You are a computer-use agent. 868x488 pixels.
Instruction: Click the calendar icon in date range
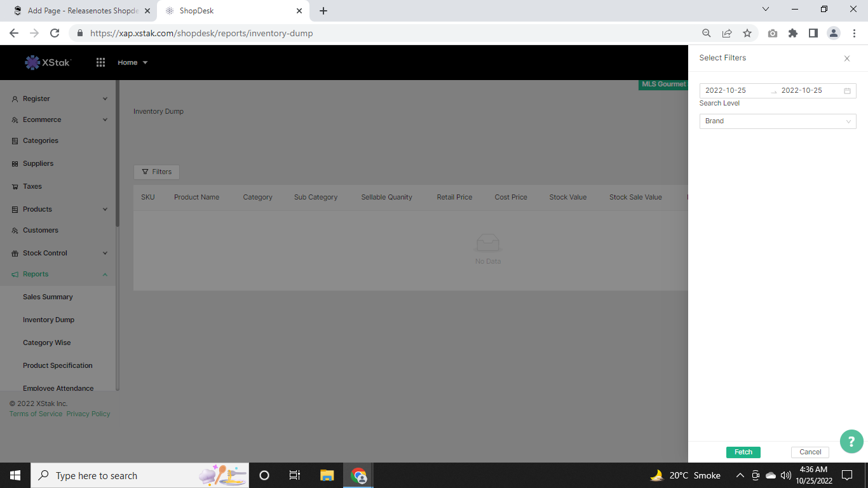[847, 91]
